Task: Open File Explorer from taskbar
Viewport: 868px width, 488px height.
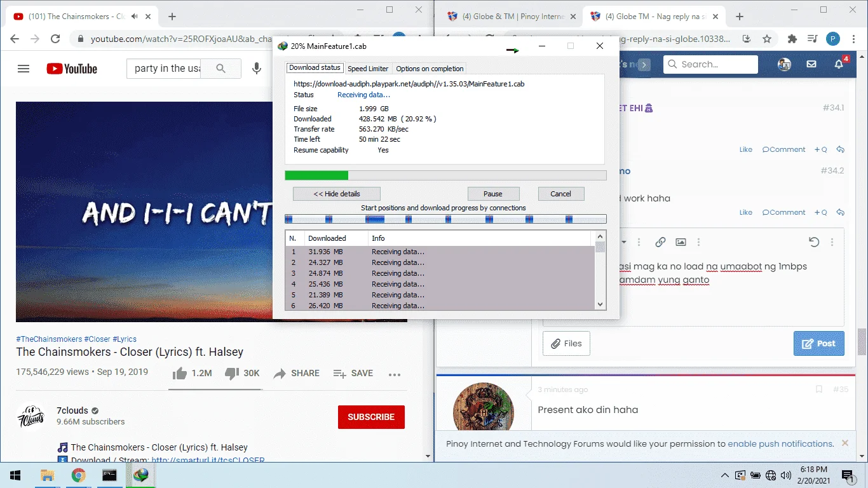Action: tap(47, 475)
